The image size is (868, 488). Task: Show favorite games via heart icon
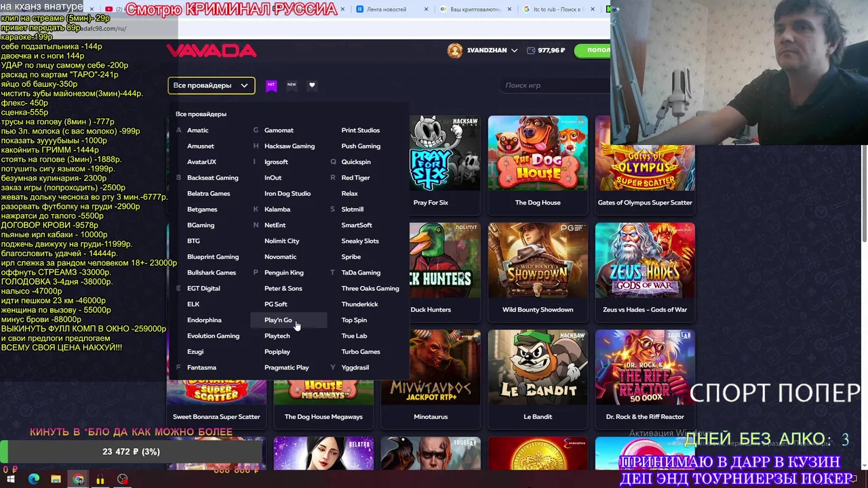coord(312,85)
